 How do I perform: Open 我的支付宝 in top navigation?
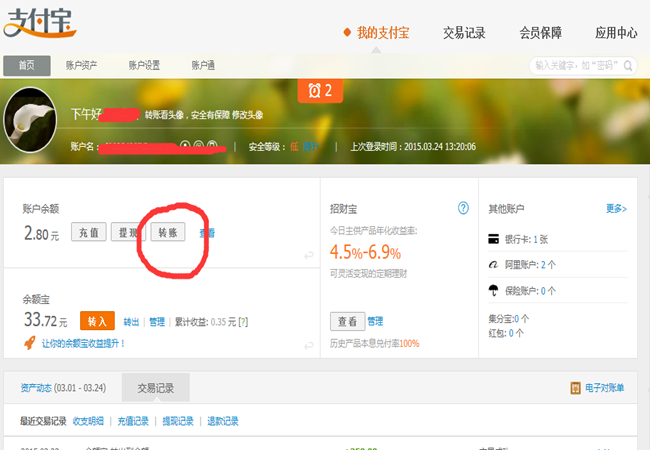coord(383,33)
